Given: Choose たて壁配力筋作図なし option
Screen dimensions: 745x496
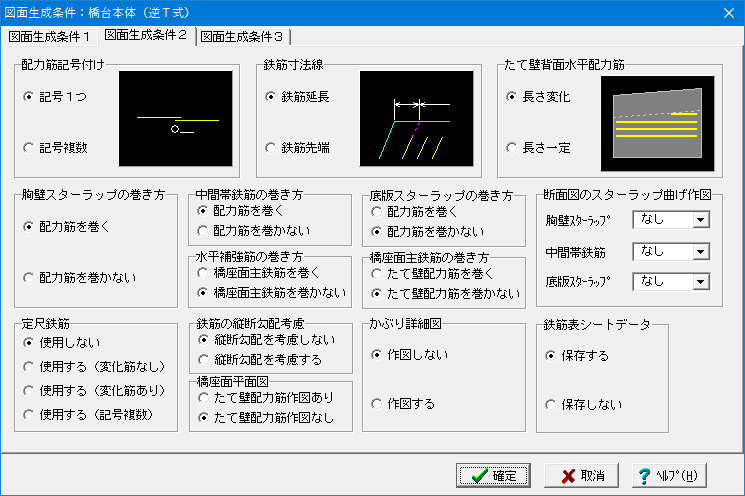Looking at the screenshot, I should pyautogui.click(x=266, y=418).
